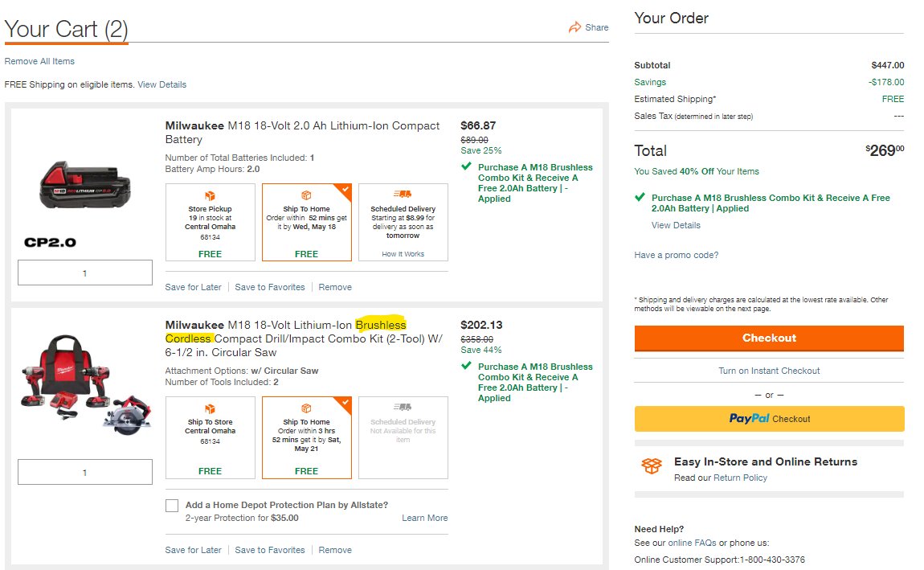Click the $202.13 combo kit price

click(481, 325)
